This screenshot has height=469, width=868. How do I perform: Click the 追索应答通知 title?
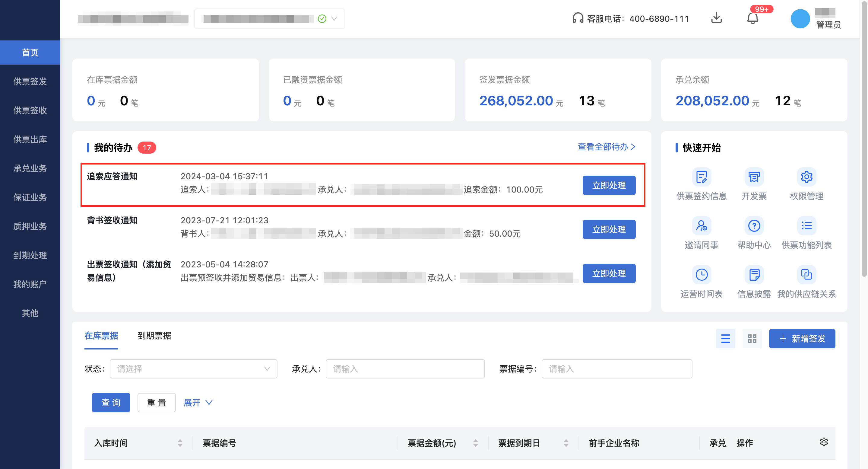[x=112, y=176]
